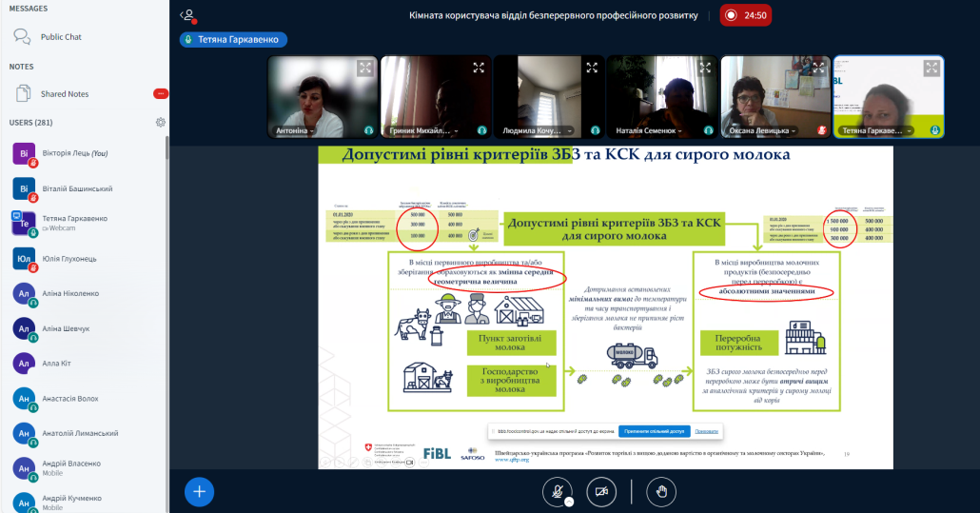The width and height of the screenshot is (980, 513).
Task: Hide the user list panel
Action: (x=187, y=15)
